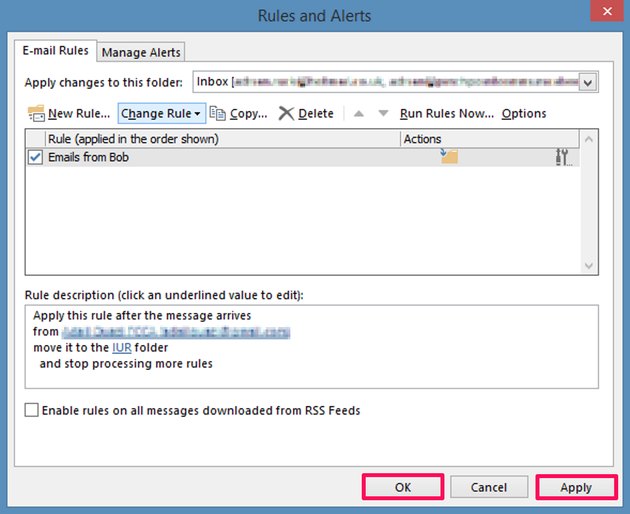Select the E-mail Rules tab
This screenshot has height=514, width=630.
pos(55,51)
